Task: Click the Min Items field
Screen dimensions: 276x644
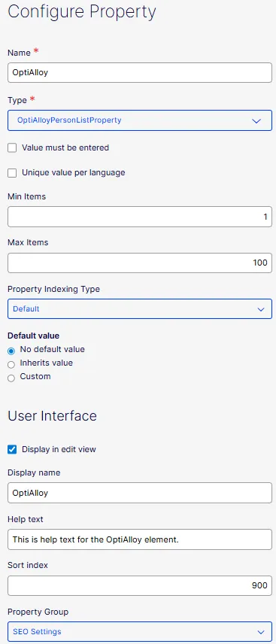Action: (140, 217)
